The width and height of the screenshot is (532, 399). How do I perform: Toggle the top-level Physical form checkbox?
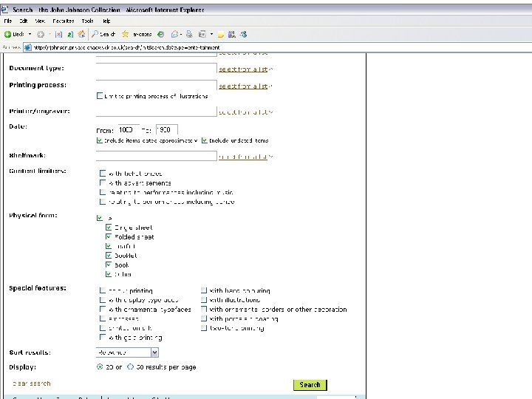click(100, 218)
